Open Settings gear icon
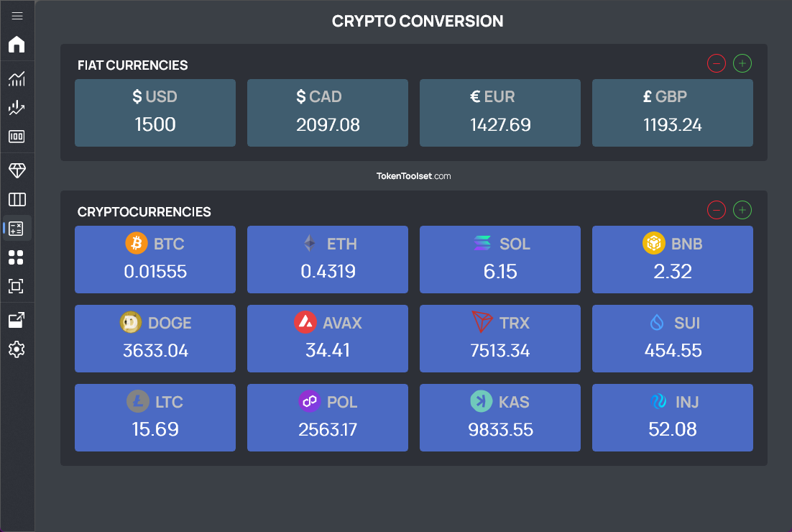This screenshot has height=532, width=792. point(17,349)
